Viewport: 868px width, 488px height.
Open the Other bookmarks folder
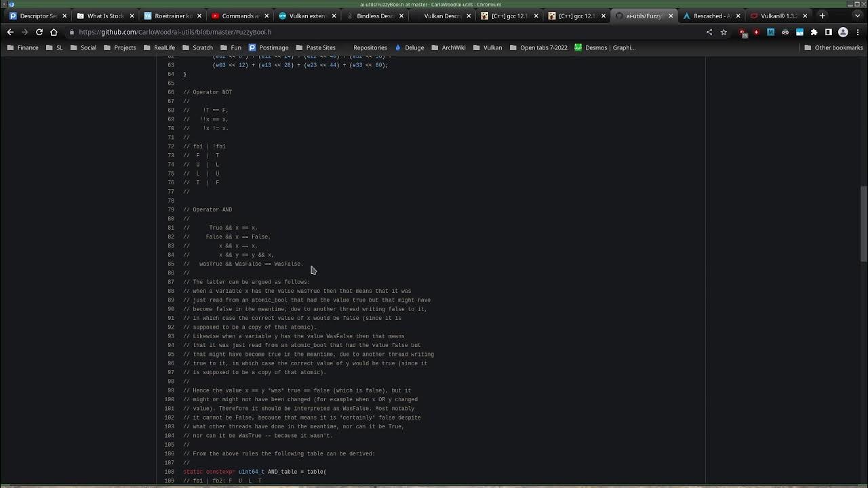833,47
